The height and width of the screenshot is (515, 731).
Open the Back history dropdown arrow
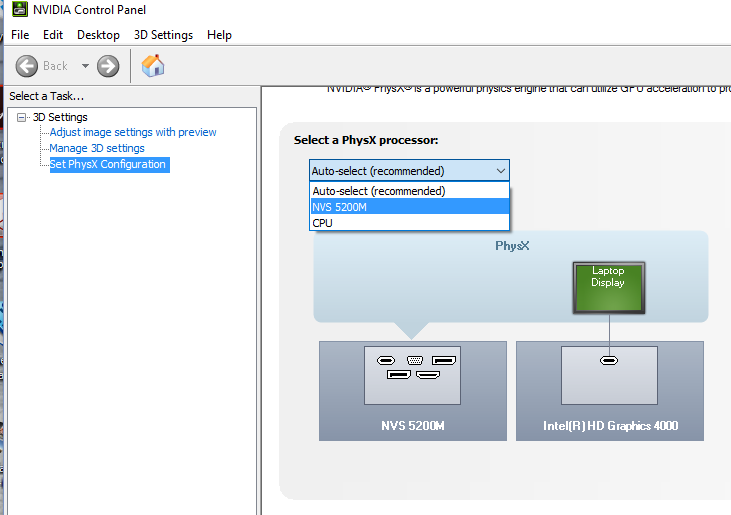tap(85, 66)
